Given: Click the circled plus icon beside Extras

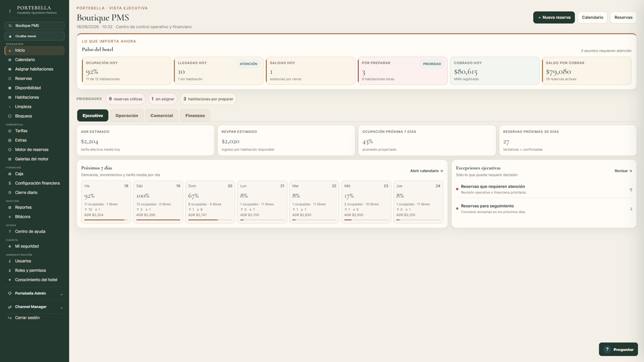Looking at the screenshot, I should [10, 140].
